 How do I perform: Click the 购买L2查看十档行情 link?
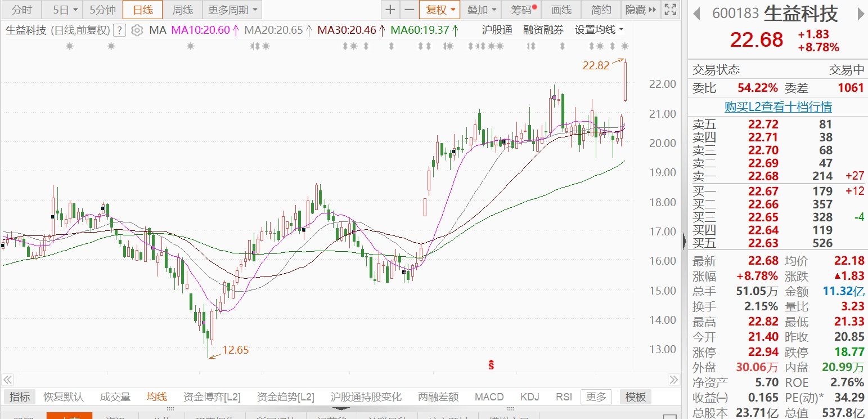pyautogui.click(x=777, y=107)
